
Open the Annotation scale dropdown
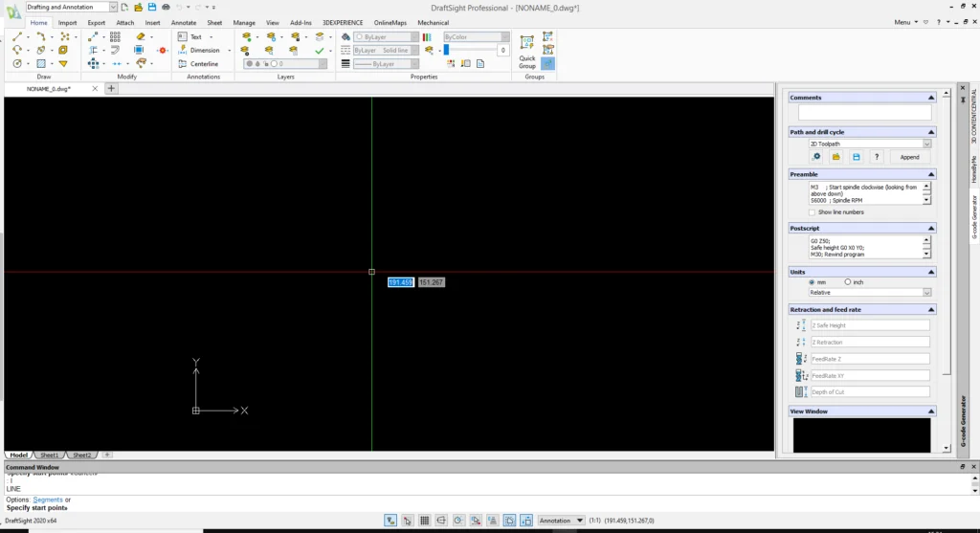[x=561, y=521]
